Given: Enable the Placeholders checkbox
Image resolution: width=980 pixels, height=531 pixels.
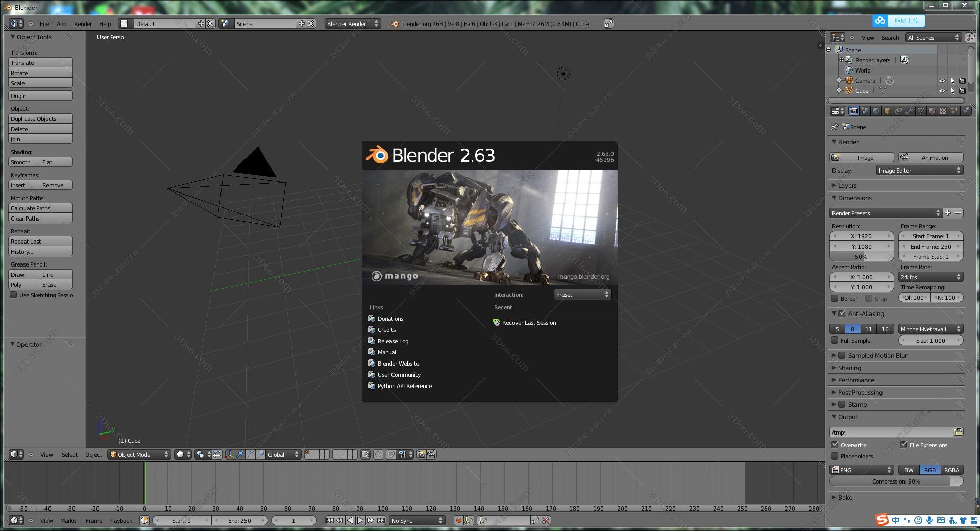Looking at the screenshot, I should pos(835,456).
